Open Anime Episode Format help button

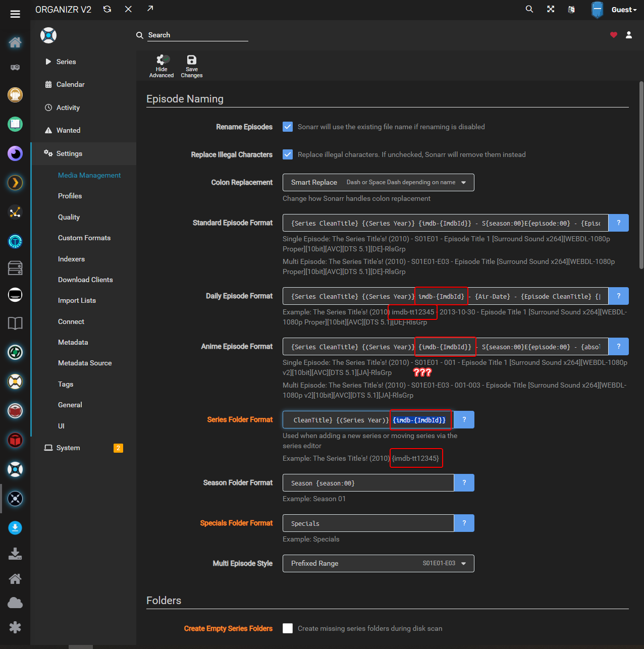tap(618, 346)
